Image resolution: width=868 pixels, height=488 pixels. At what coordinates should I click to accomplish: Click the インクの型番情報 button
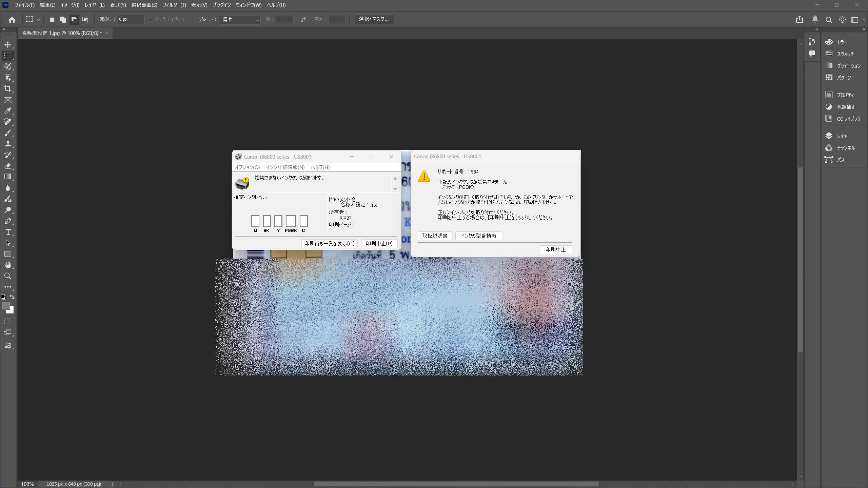point(478,236)
